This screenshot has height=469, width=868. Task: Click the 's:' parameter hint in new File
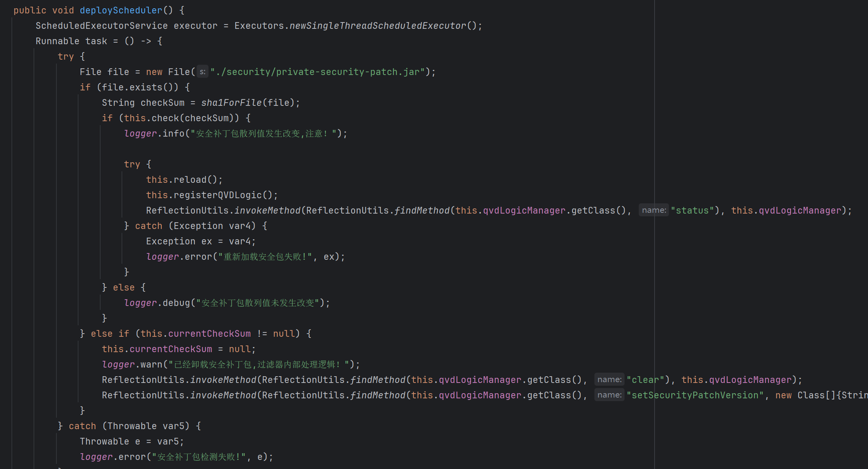202,72
